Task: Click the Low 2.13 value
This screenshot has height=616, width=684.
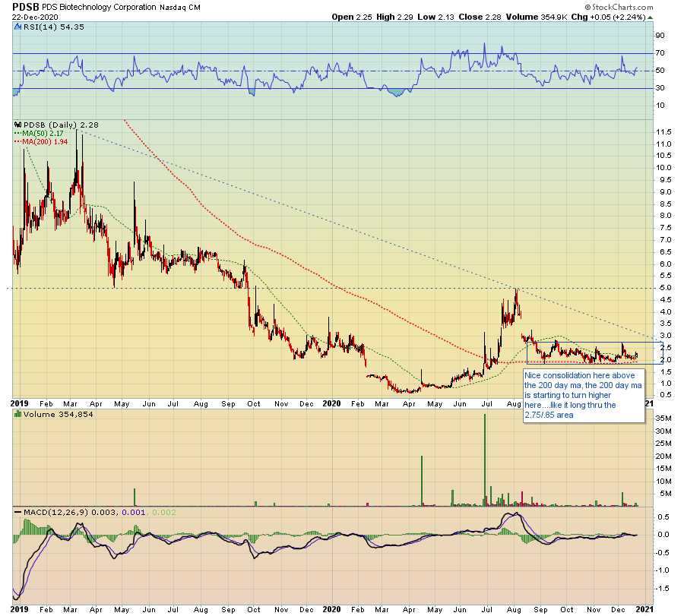Action: pos(435,17)
